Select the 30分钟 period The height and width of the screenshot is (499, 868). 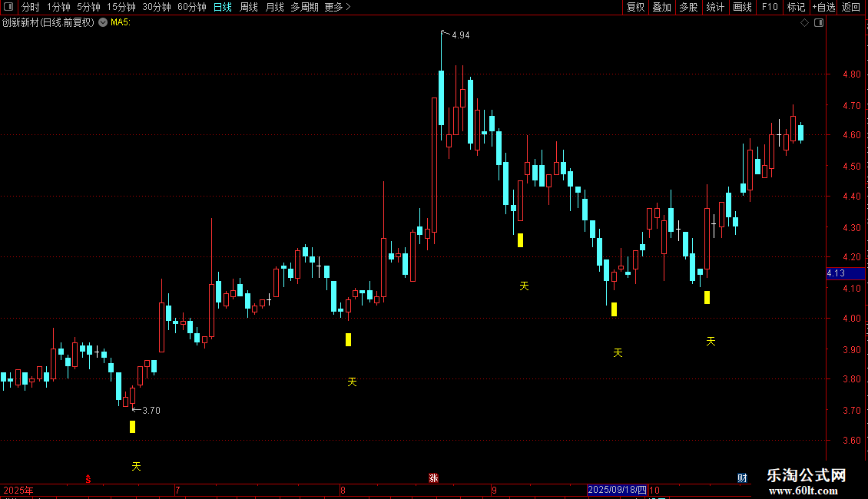(x=157, y=7)
